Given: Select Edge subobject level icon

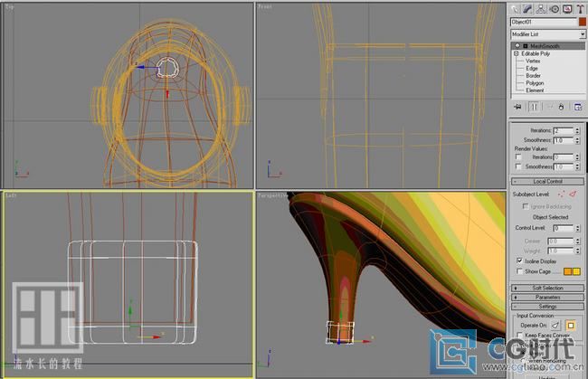Looking at the screenshot, I should click(x=573, y=194).
